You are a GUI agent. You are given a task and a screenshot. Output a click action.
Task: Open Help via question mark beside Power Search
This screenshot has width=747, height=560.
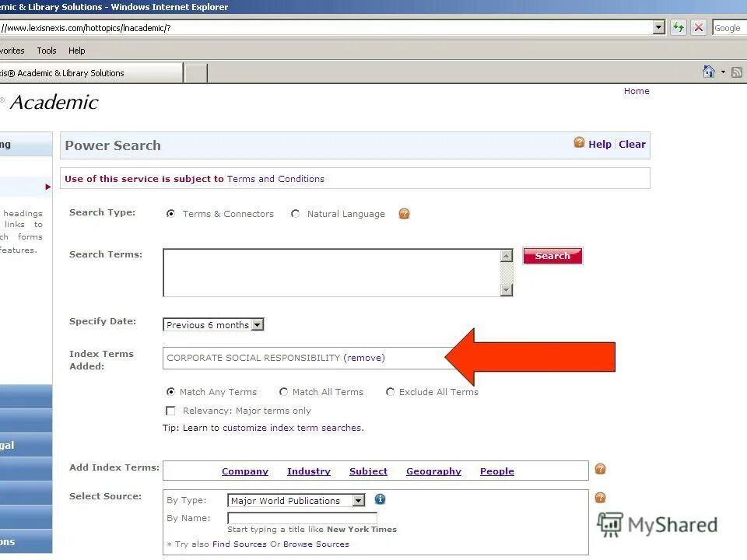[x=579, y=143]
